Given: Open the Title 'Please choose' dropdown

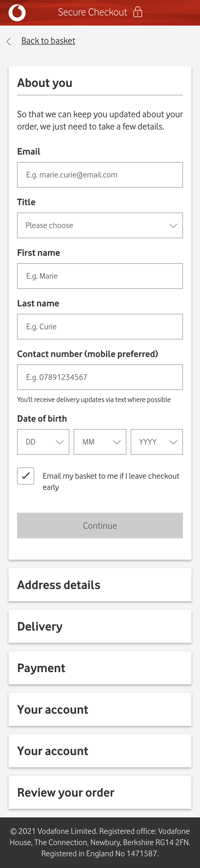Looking at the screenshot, I should (100, 225).
